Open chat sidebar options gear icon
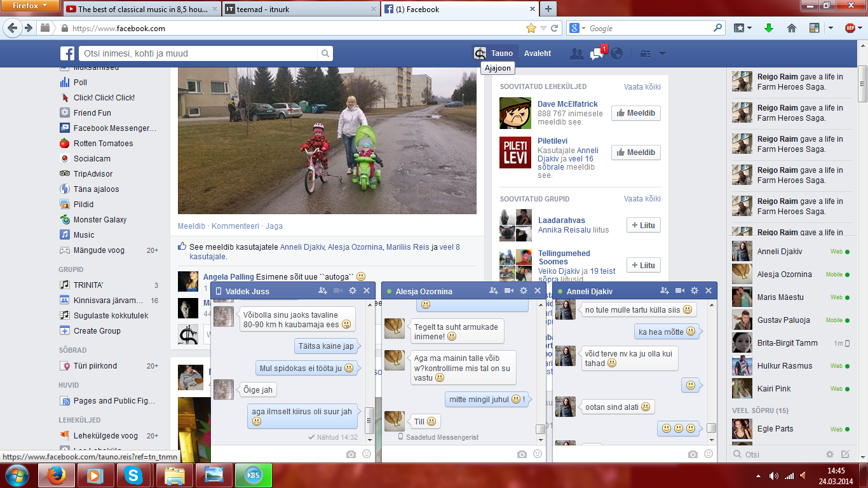The height and width of the screenshot is (488, 868). (x=830, y=454)
